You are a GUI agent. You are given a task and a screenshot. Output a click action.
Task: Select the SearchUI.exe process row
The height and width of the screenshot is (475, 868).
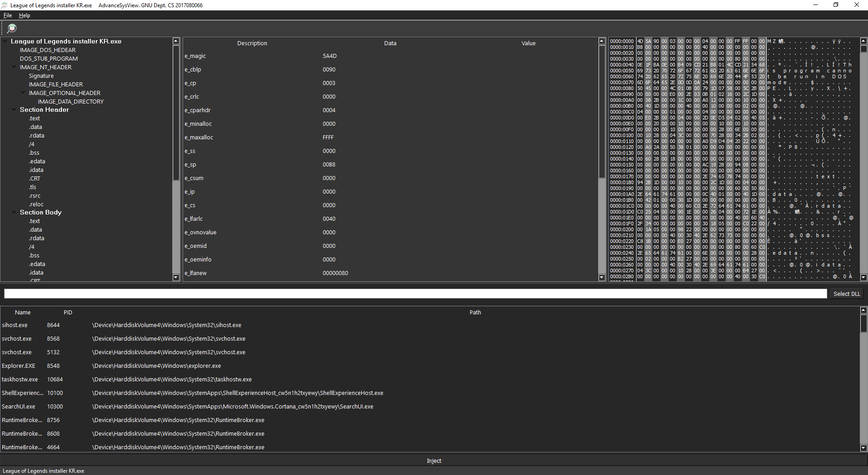(x=429, y=407)
